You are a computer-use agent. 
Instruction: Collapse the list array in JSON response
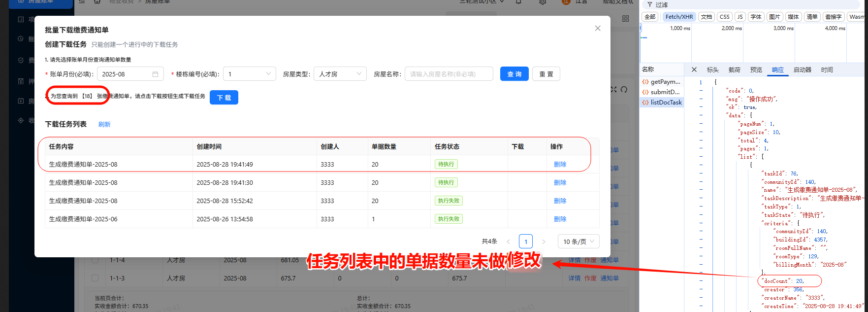tap(701, 157)
